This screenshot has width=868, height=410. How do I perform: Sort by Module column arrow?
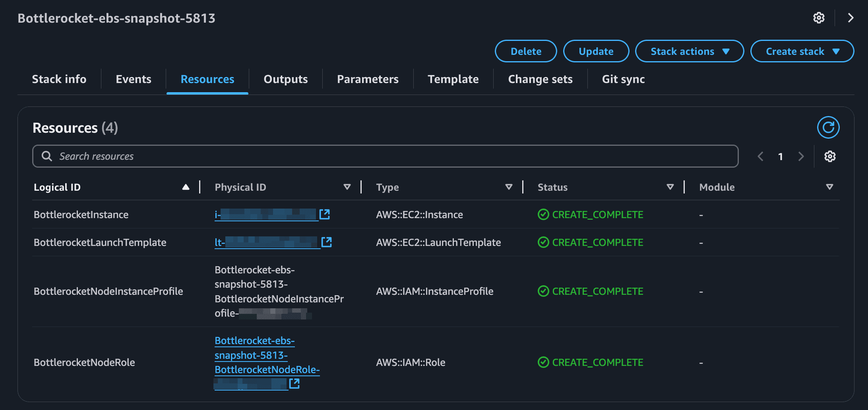[x=829, y=187]
